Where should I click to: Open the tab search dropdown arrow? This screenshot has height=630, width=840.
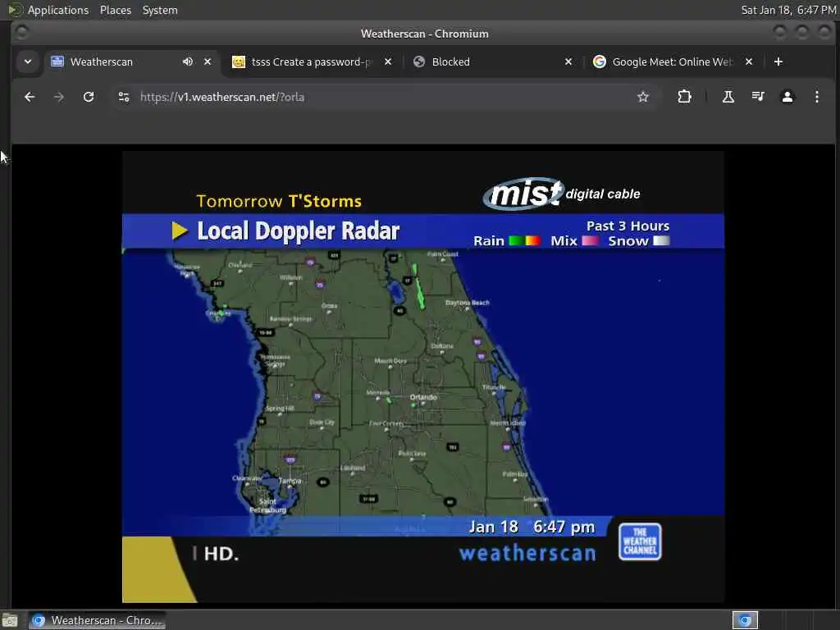point(28,62)
